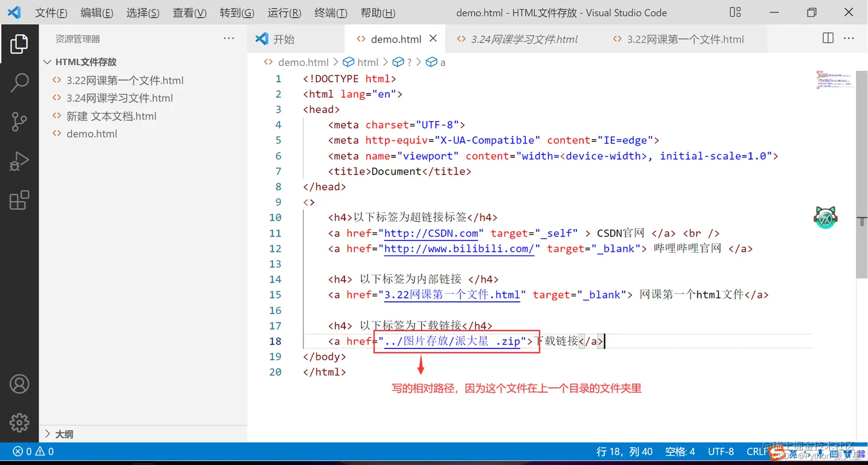The image size is (868, 465).
Task: Click the split editor right icon
Action: click(x=828, y=38)
